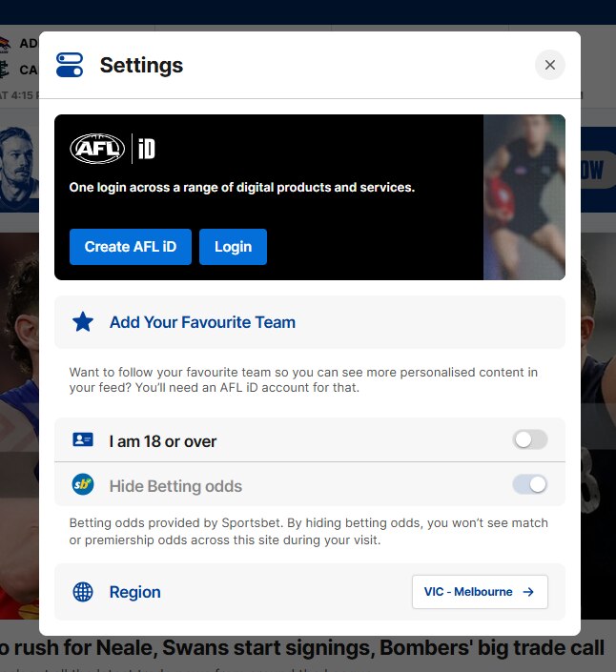Close the Settings dialog

550,65
